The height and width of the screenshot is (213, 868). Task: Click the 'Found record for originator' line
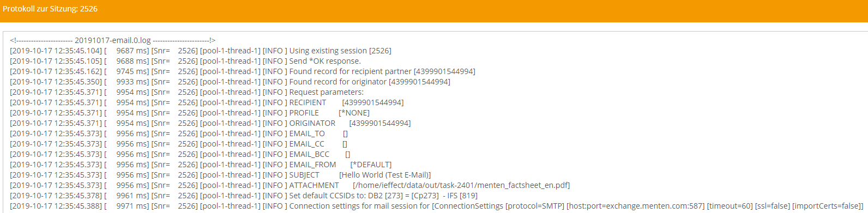point(230,82)
